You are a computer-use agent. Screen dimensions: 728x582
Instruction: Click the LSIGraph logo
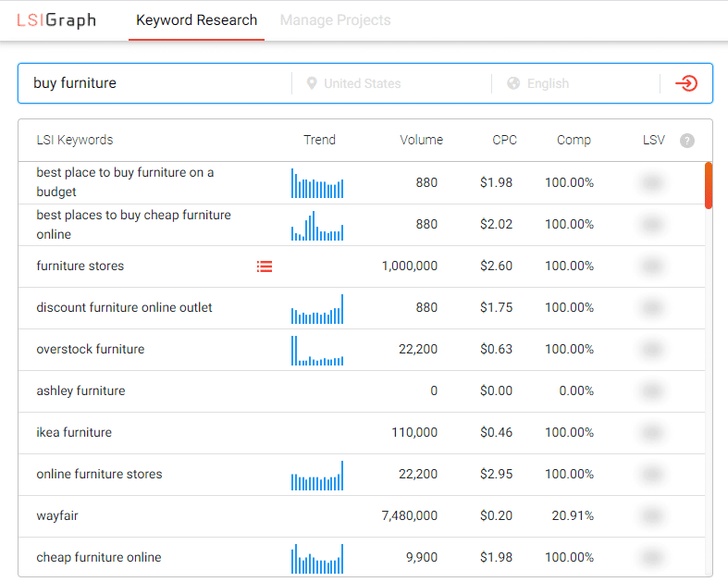point(56,20)
